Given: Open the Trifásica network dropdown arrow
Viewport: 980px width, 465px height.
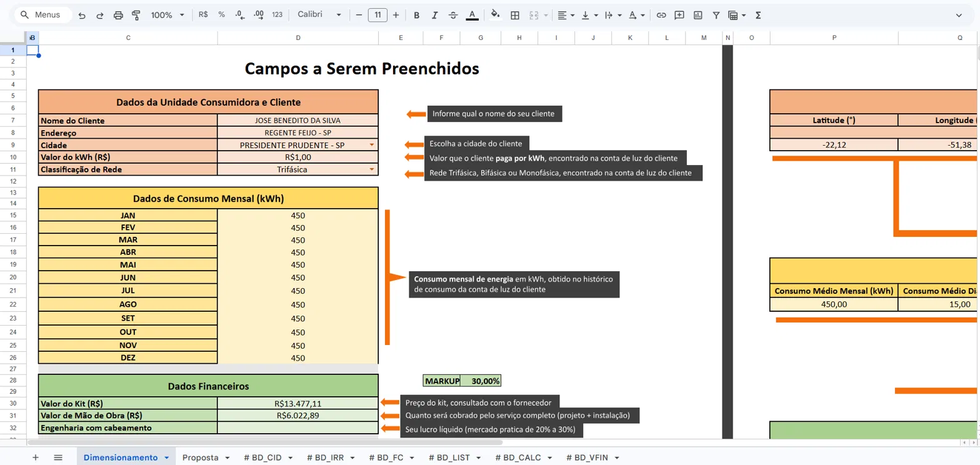Looking at the screenshot, I should [x=372, y=169].
